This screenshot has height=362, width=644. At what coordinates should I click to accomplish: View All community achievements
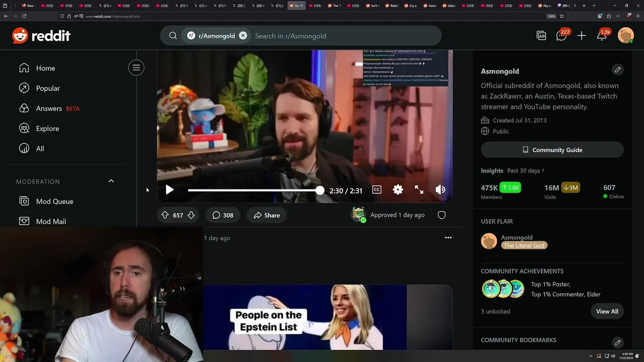pyautogui.click(x=607, y=311)
